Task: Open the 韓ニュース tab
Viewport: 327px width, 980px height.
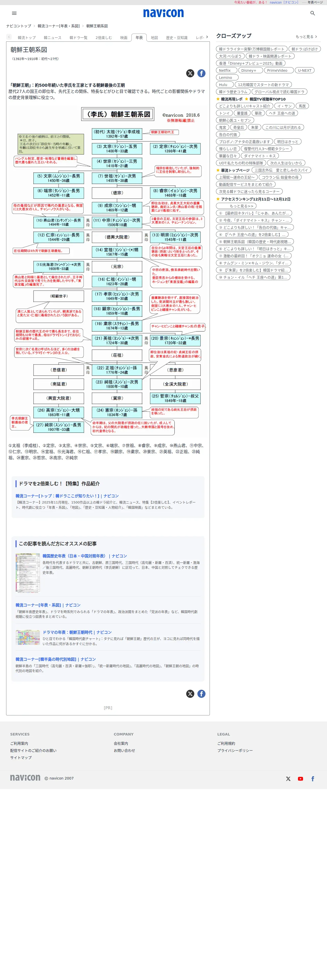Action: pyautogui.click(x=52, y=38)
